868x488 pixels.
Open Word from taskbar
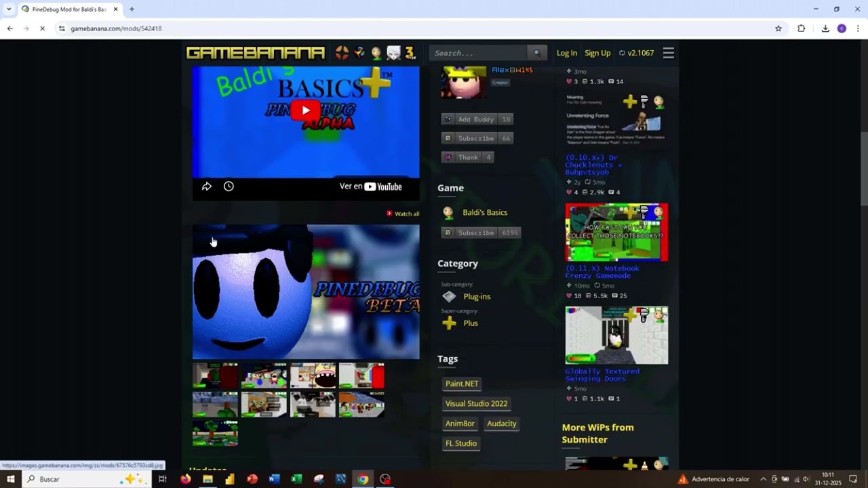click(274, 479)
